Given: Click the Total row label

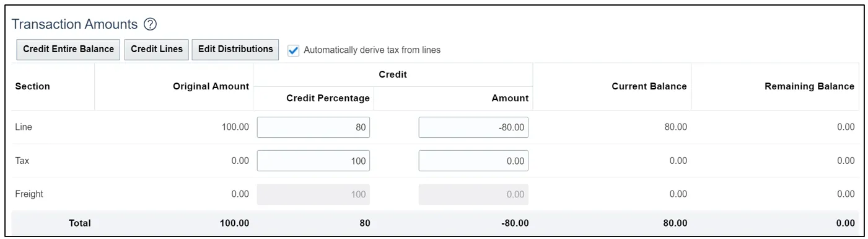Looking at the screenshot, I should coord(79,223).
